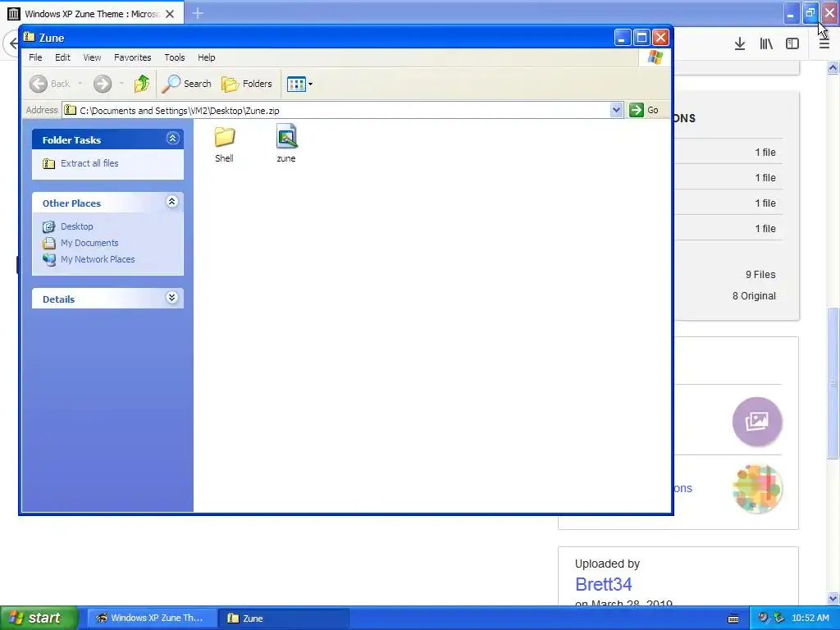The image size is (840, 630).
Task: Open browser downloads arrow icon
Action: (x=740, y=44)
